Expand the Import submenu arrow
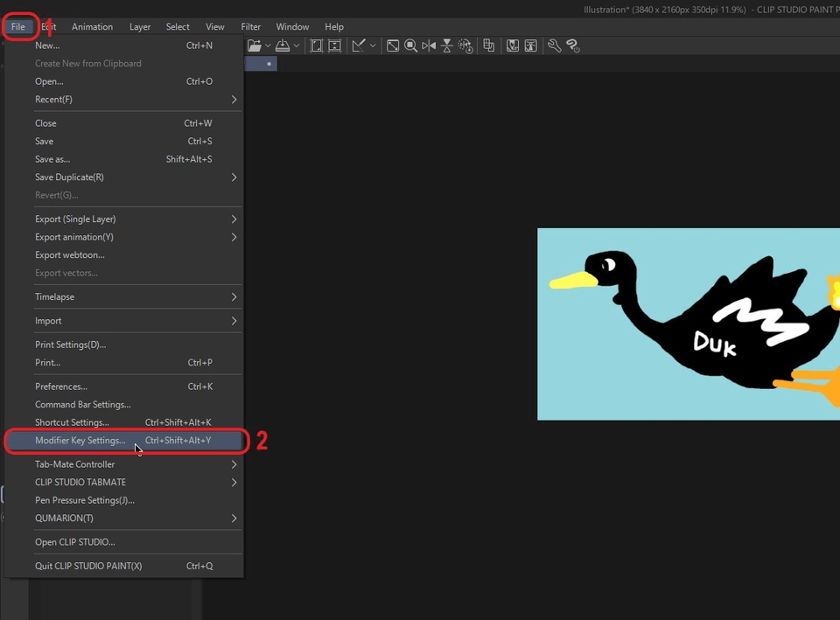Viewport: 840px width, 620px height. 234,321
